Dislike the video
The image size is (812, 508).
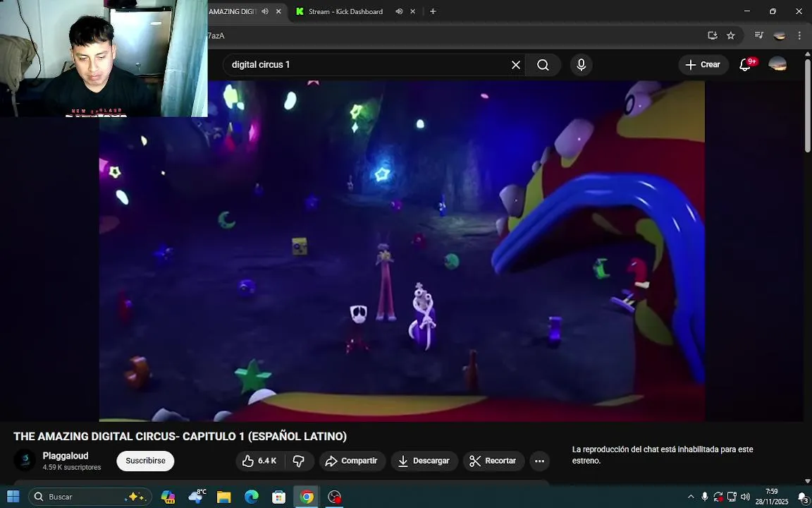tap(299, 461)
